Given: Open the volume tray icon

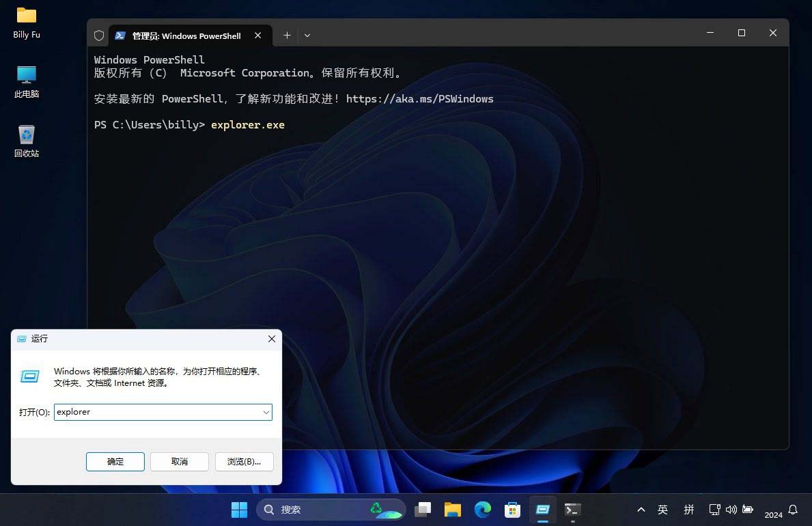Looking at the screenshot, I should point(731,510).
